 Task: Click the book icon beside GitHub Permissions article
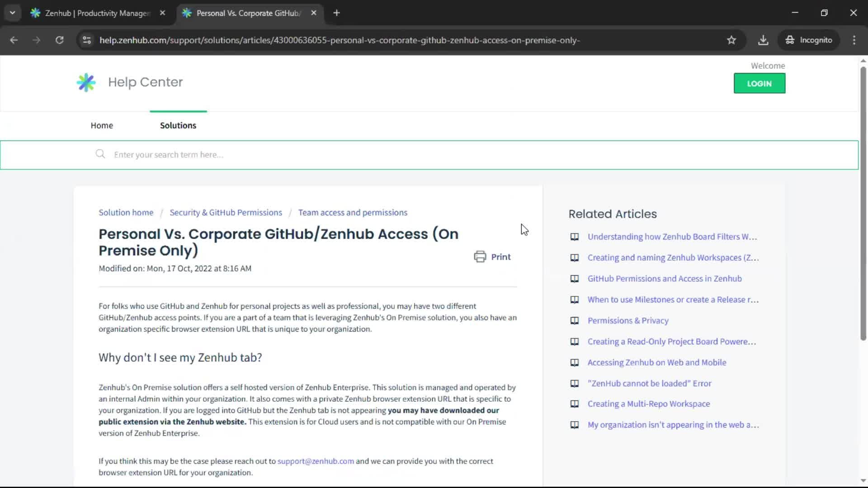[575, 279]
